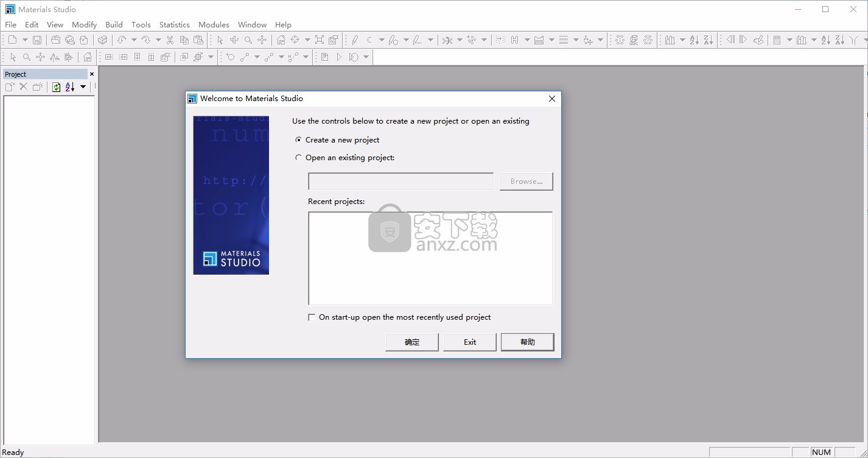Click the Fit to View icon
Image resolution: width=868 pixels, height=458 pixels.
pos(320,40)
